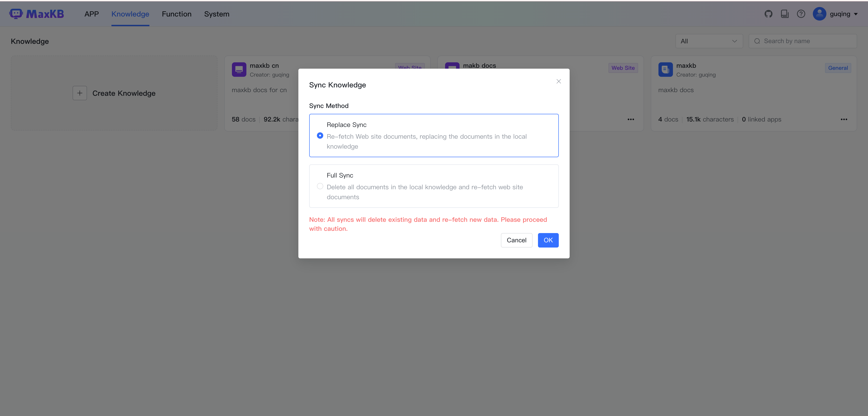Open more options for makb docs card
The width and height of the screenshot is (868, 416).
tap(630, 119)
